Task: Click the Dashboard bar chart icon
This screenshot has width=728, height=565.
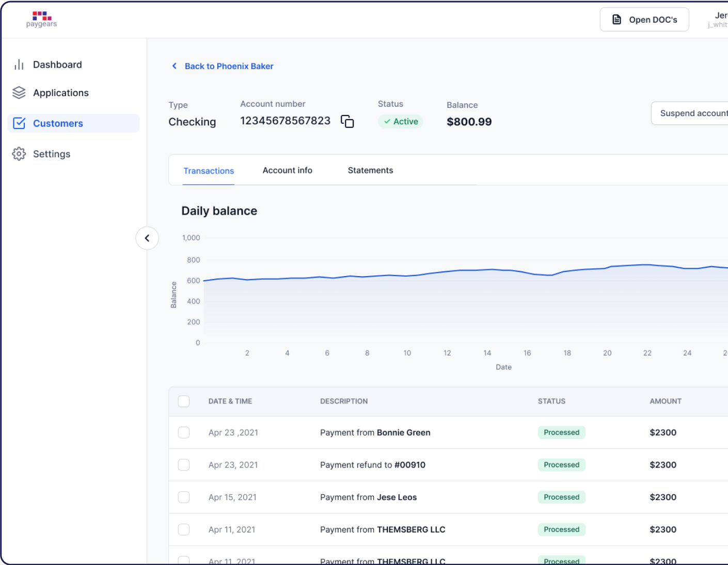Action: coord(19,64)
